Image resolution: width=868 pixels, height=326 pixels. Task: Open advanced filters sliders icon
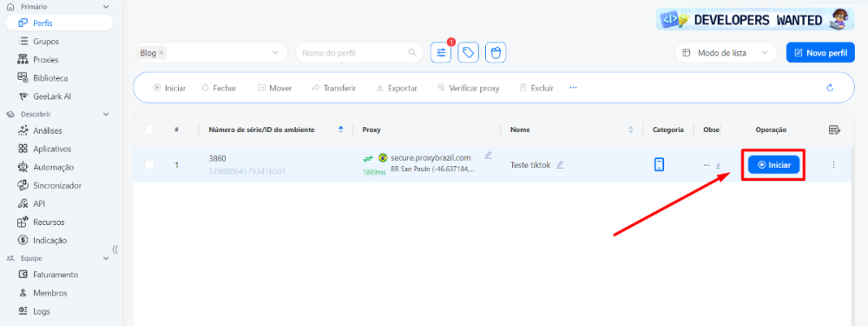pyautogui.click(x=441, y=53)
